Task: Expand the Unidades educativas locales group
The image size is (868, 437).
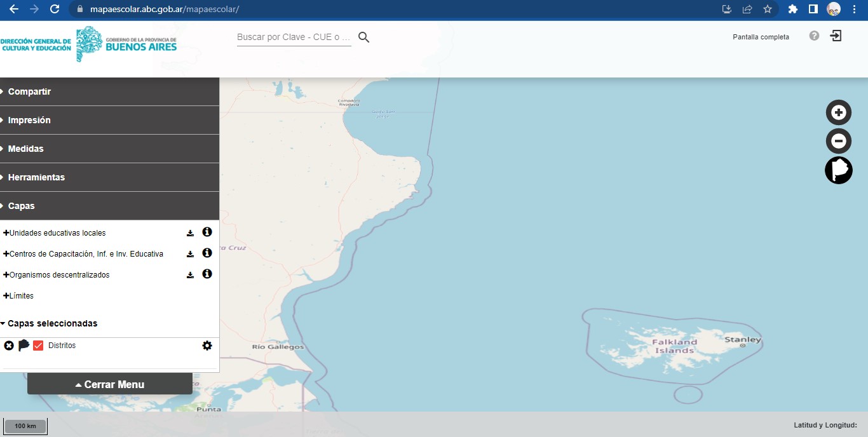Action: [6, 233]
